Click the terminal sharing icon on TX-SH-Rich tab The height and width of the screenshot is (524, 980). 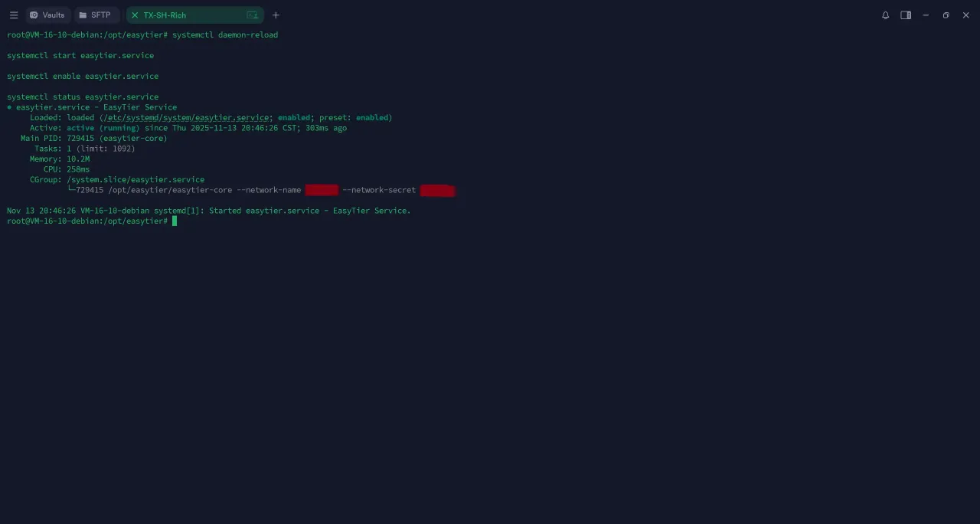(x=253, y=15)
